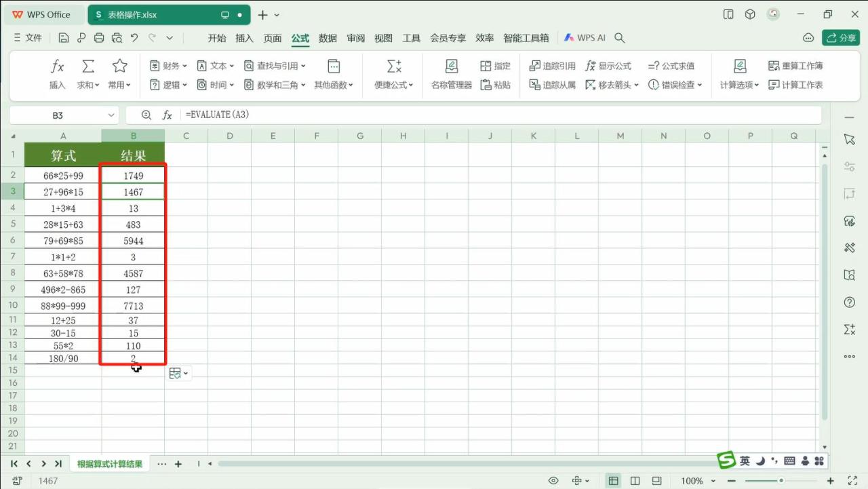Viewport: 868px width, 489px height.
Task: Click Calculate Sheet button
Action: tap(795, 85)
